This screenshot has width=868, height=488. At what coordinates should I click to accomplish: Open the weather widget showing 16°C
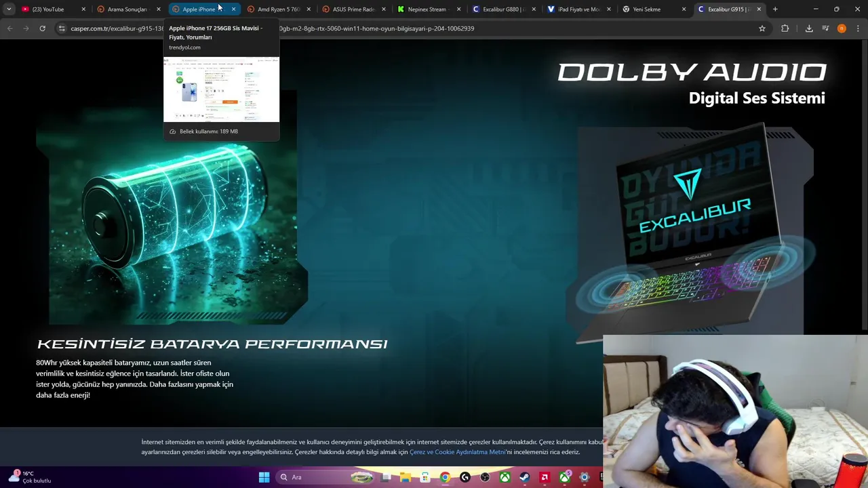coord(29,476)
